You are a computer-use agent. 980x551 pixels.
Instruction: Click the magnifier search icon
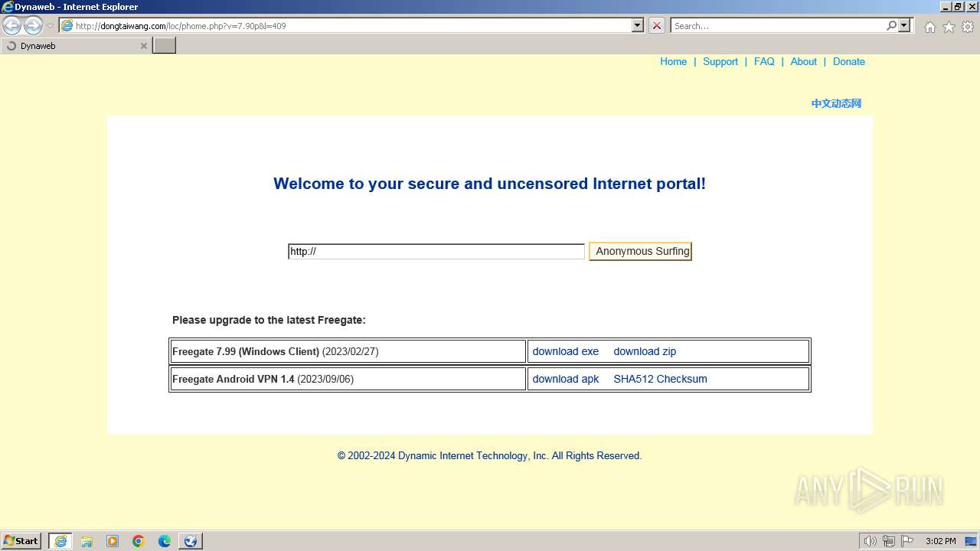891,25
